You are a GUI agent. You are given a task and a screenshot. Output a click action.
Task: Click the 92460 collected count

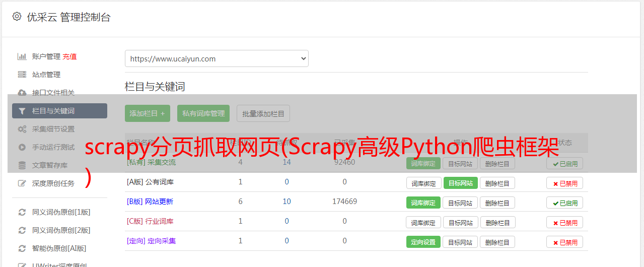(344, 162)
